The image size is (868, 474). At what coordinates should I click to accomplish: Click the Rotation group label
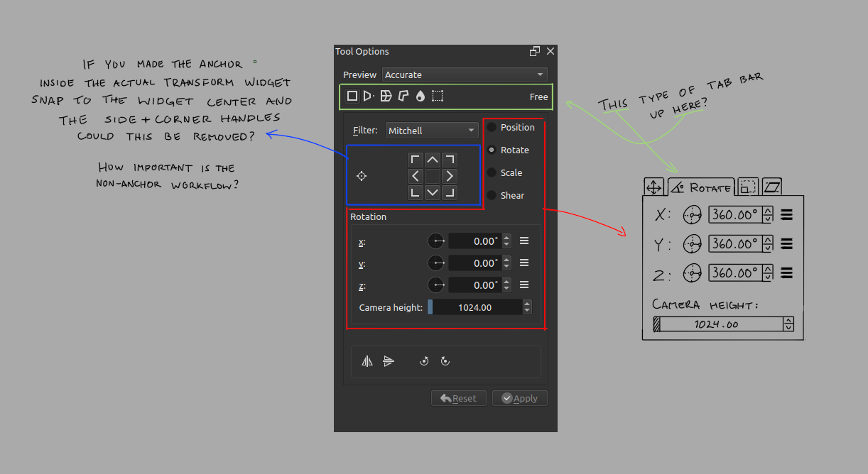point(368,216)
